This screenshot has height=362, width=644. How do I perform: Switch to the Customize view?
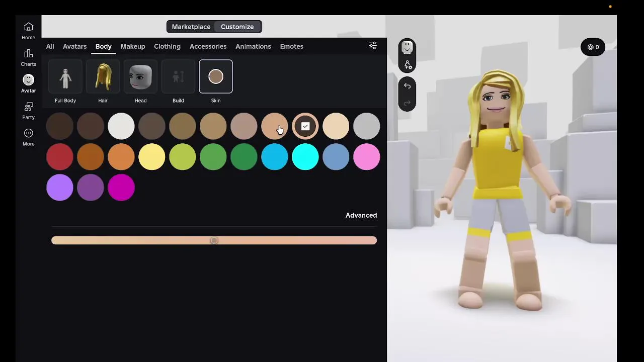point(237,27)
